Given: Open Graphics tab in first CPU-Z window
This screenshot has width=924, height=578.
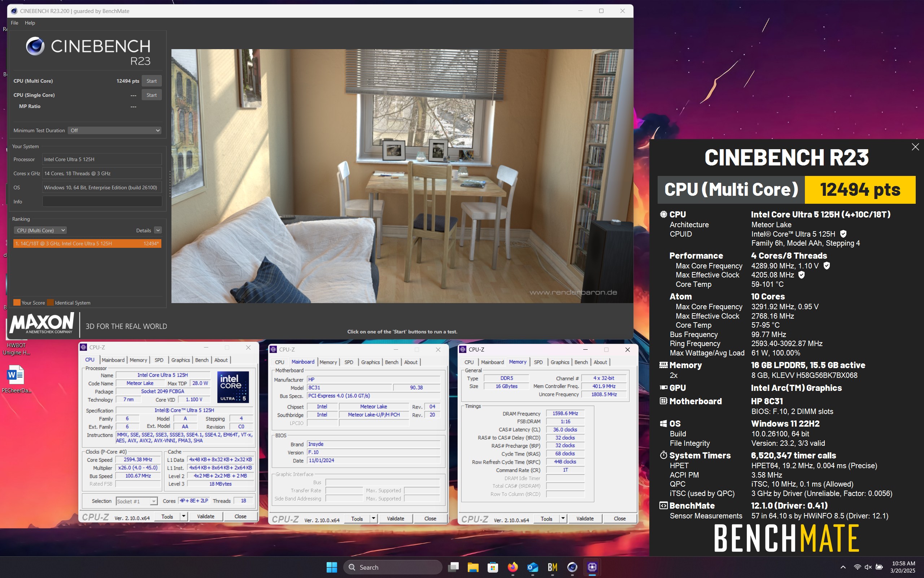Looking at the screenshot, I should click(x=180, y=360).
